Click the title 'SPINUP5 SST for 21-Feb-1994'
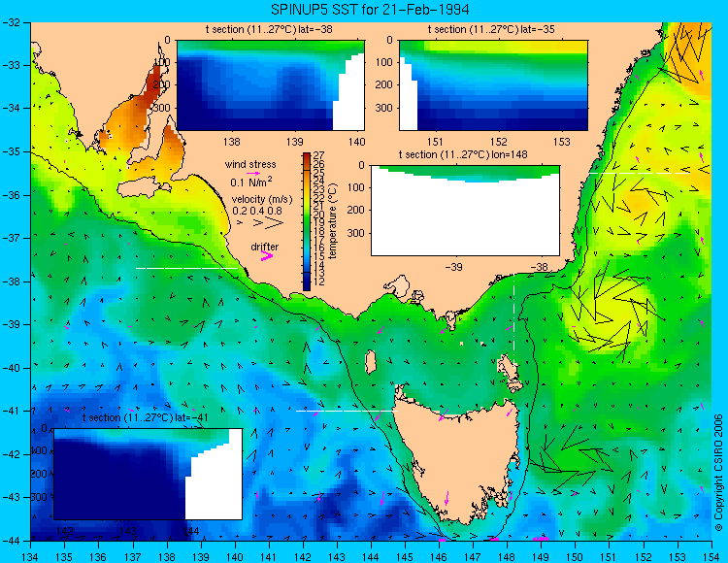 click(x=370, y=9)
